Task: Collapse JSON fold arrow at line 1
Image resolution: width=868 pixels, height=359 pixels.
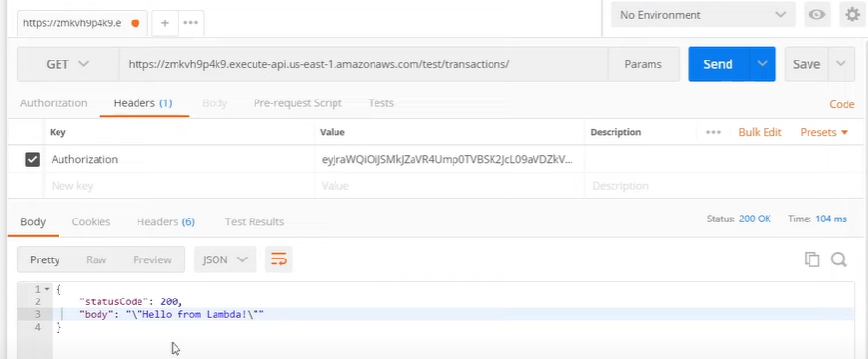Action: pyautogui.click(x=47, y=289)
